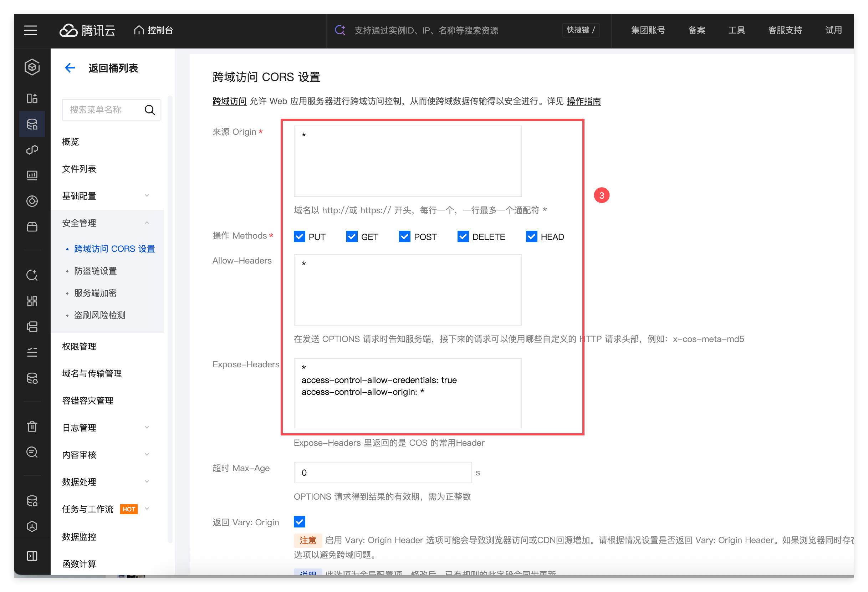
Task: Select 服务端加密 menu item
Action: [x=96, y=293]
